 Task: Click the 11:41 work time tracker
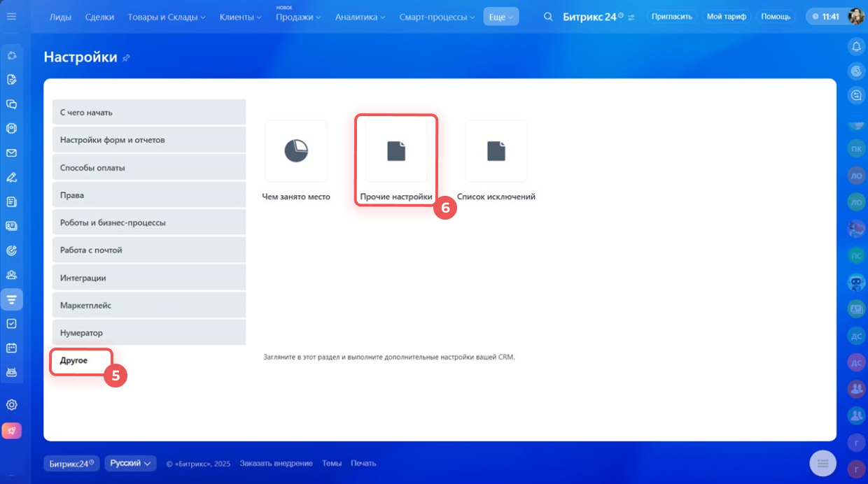click(x=826, y=17)
